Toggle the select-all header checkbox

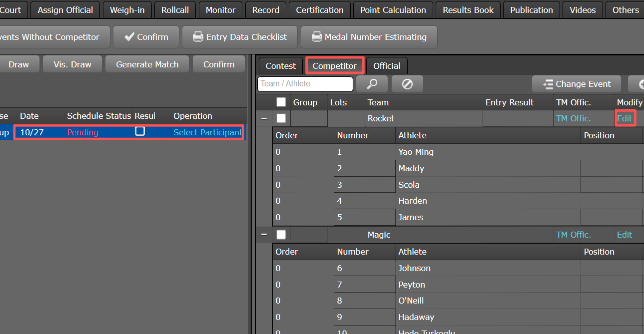point(281,102)
